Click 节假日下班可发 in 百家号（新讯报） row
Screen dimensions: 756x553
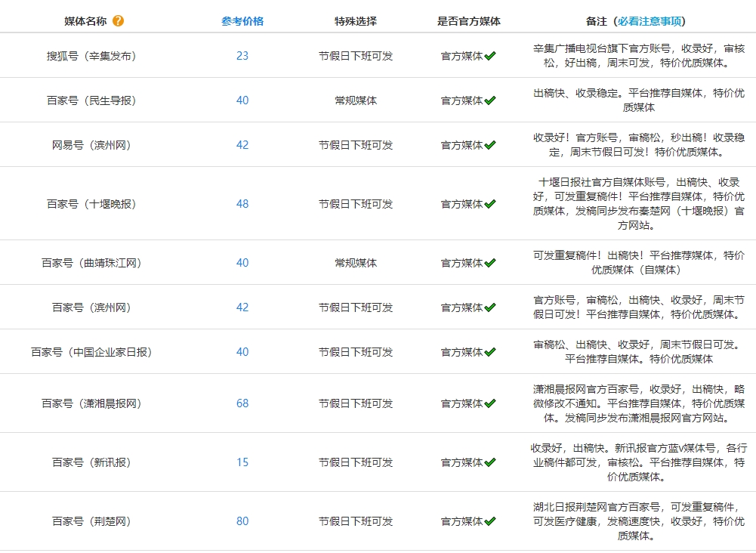point(356,462)
